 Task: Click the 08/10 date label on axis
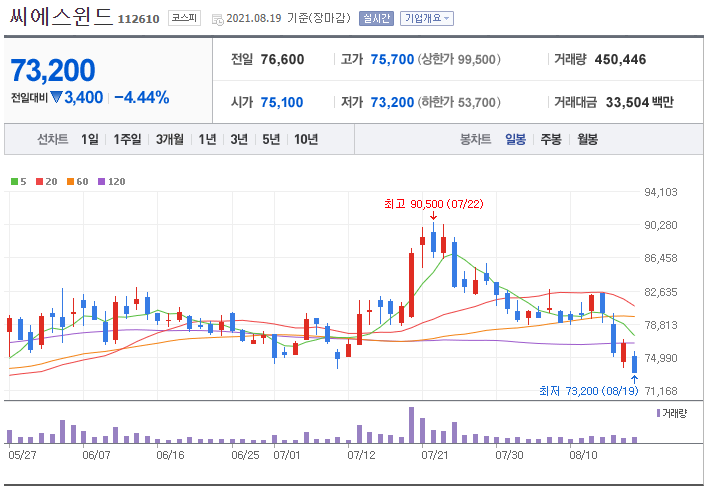pos(583,455)
